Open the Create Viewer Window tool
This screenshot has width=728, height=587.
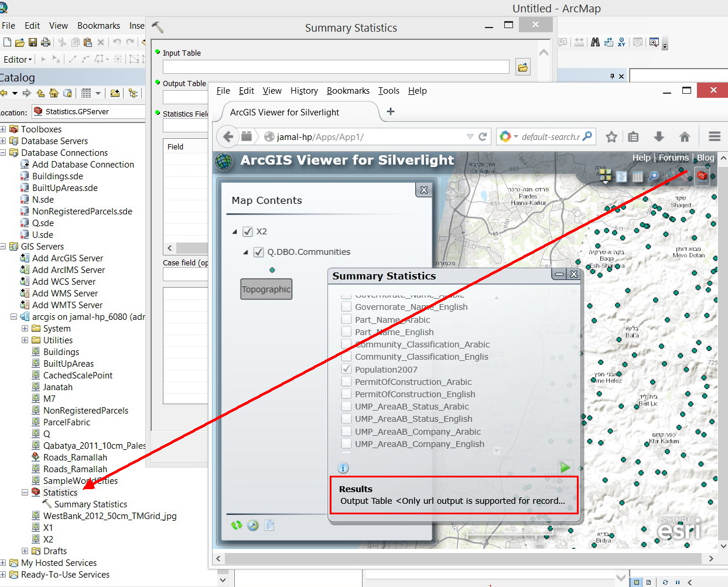click(654, 42)
